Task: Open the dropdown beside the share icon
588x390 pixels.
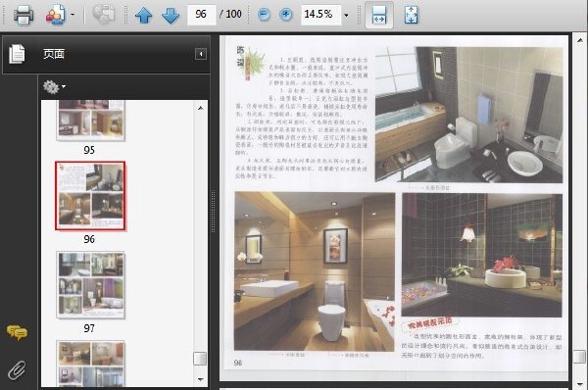Action: pos(73,15)
